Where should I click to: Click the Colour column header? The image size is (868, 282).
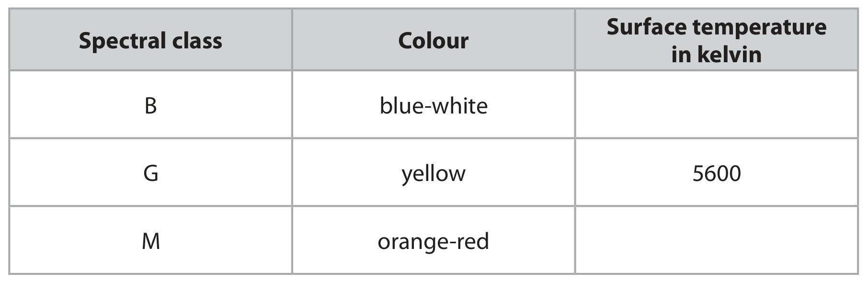[x=434, y=40]
